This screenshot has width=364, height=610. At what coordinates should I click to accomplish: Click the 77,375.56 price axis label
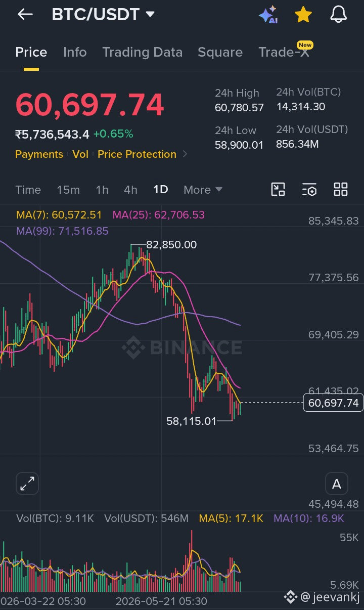[x=334, y=277]
